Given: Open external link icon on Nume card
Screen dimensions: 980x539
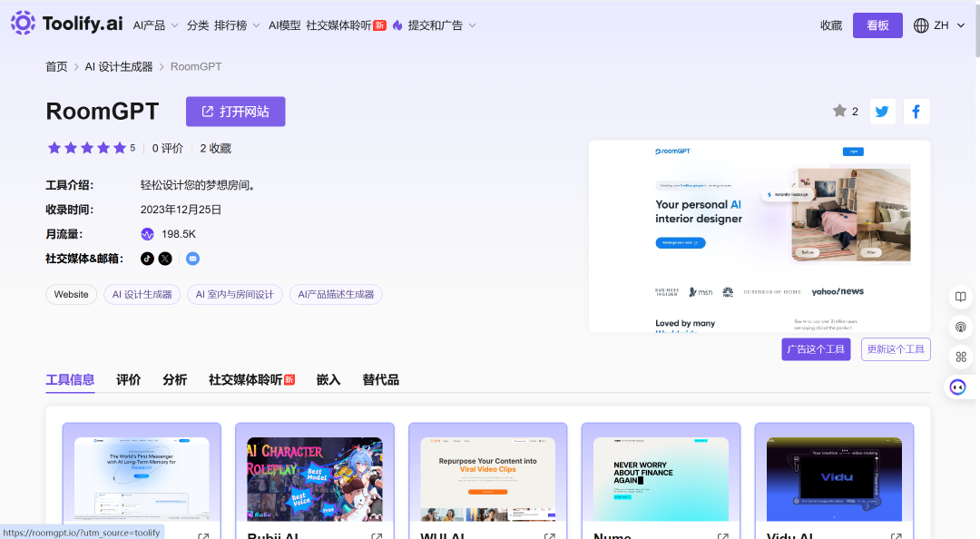Looking at the screenshot, I should [722, 536].
